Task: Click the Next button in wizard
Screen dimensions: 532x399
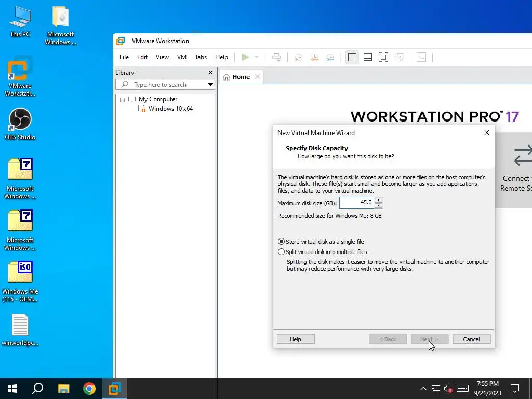Action: [430, 339]
